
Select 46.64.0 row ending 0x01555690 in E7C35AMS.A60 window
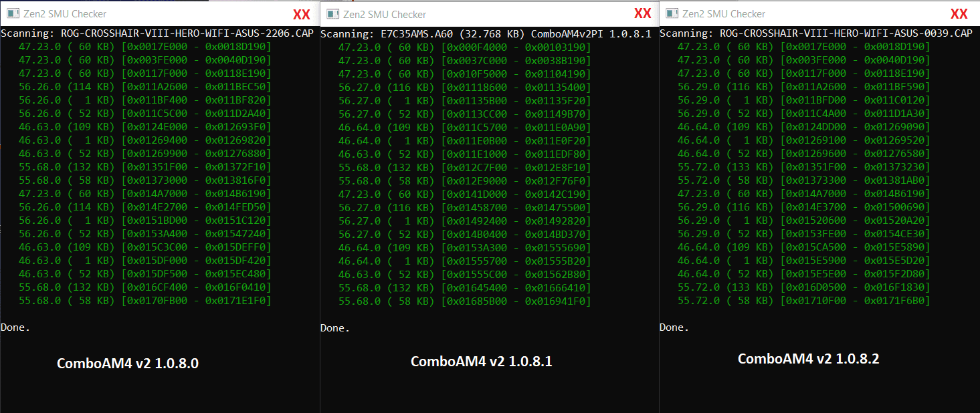coord(465,248)
